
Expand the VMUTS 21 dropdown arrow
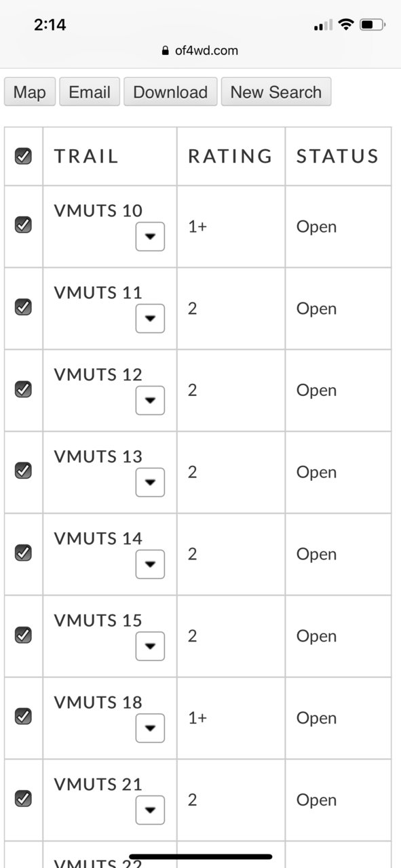coord(150,810)
